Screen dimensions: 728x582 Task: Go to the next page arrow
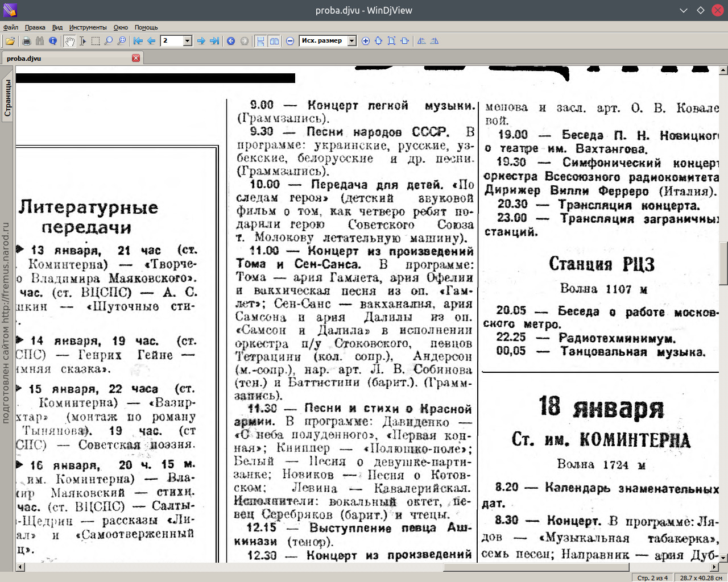click(x=201, y=41)
